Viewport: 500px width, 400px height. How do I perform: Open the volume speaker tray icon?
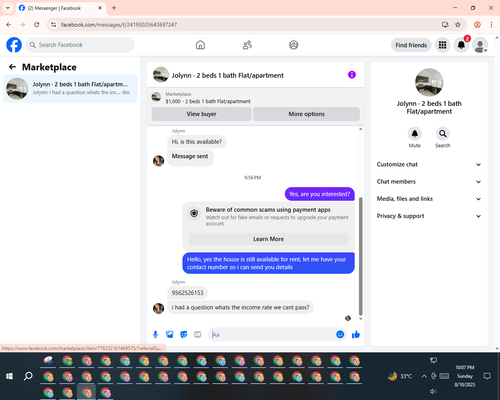[x=433, y=391]
